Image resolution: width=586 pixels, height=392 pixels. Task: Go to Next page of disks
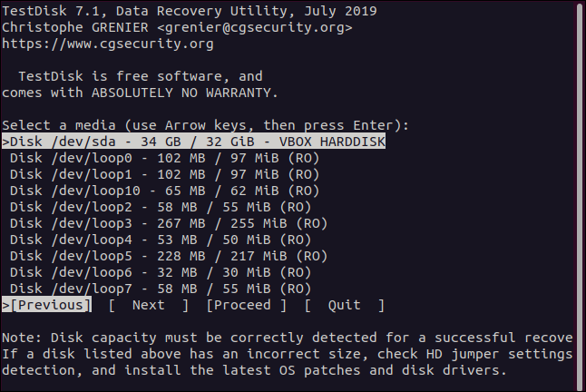click(148, 305)
